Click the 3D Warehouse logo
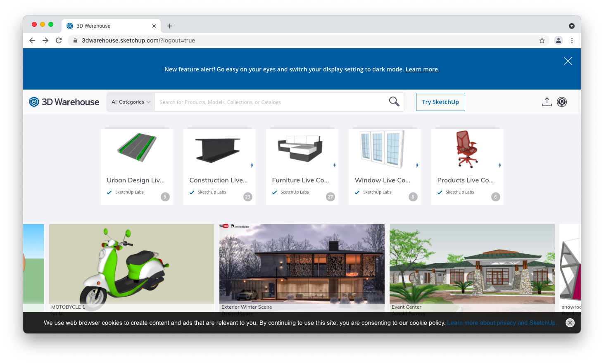 (x=64, y=102)
